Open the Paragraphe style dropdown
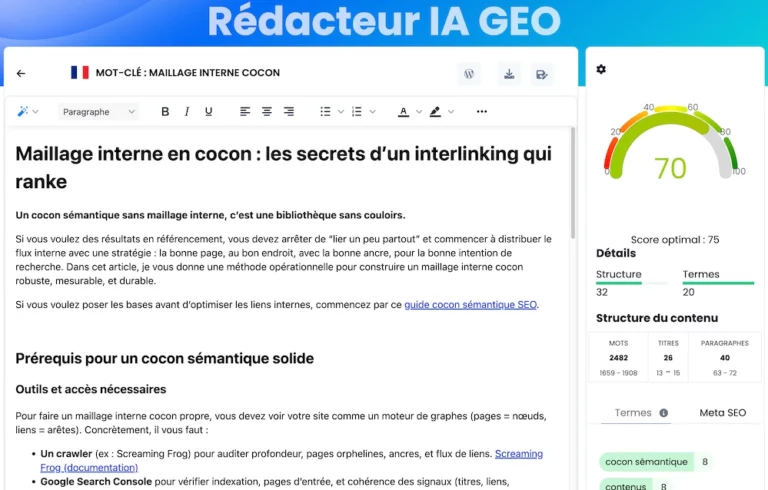Image resolution: width=768 pixels, height=490 pixels. pos(98,112)
